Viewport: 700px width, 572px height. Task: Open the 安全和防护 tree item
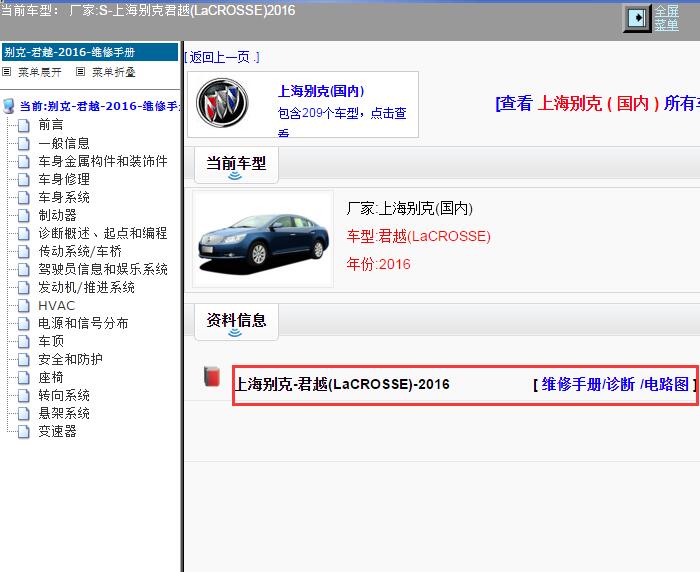tap(70, 359)
